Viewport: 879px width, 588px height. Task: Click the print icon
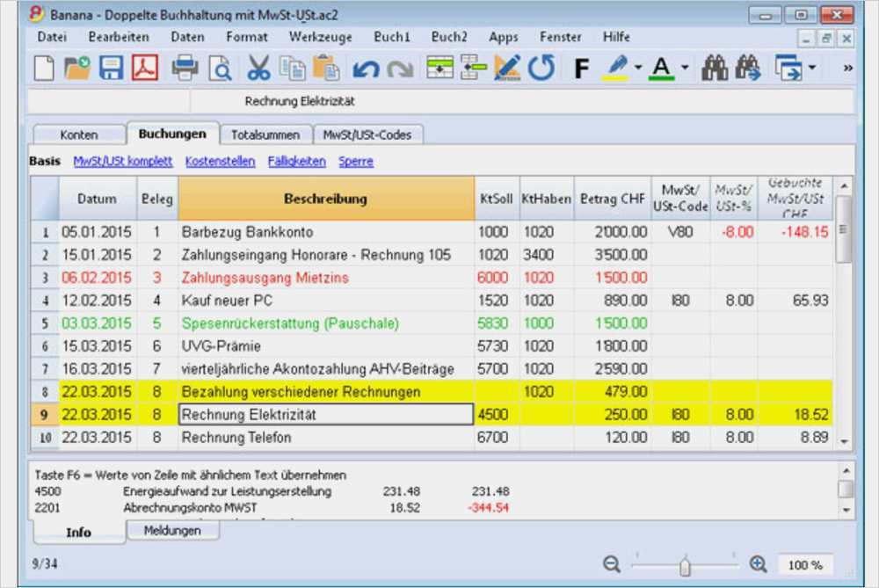[x=185, y=68]
